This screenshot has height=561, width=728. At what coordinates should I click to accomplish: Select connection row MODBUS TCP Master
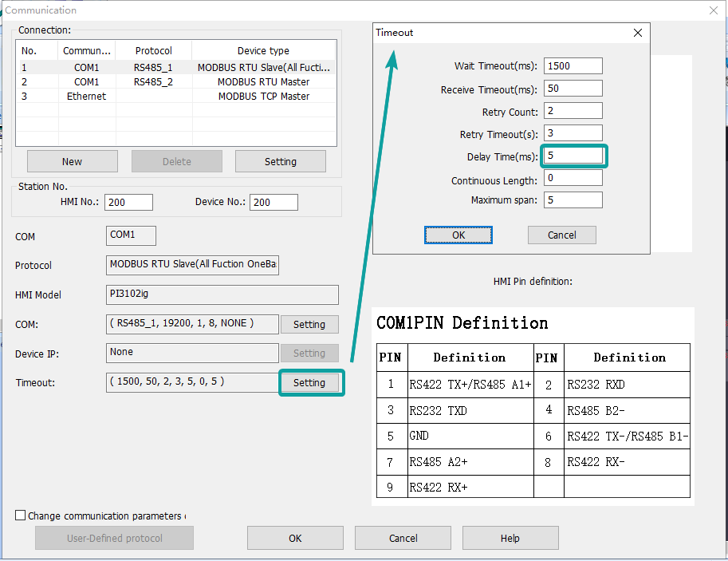(176, 97)
